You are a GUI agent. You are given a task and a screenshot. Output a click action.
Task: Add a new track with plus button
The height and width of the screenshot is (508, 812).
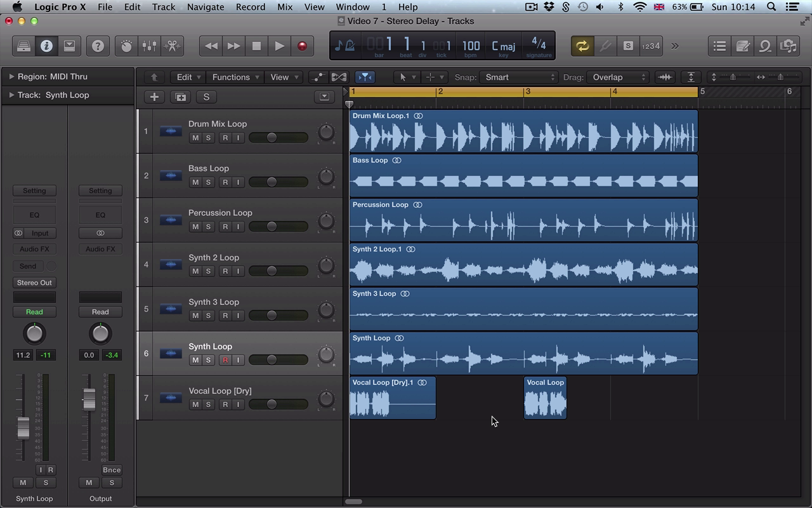click(x=154, y=97)
